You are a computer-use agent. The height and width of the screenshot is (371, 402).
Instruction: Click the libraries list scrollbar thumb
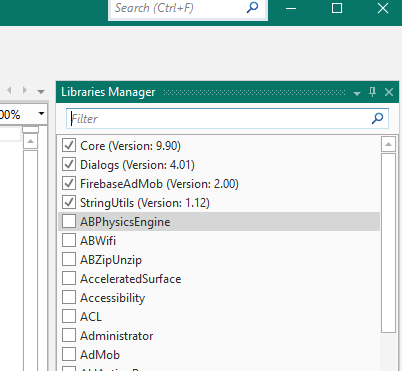point(388,243)
